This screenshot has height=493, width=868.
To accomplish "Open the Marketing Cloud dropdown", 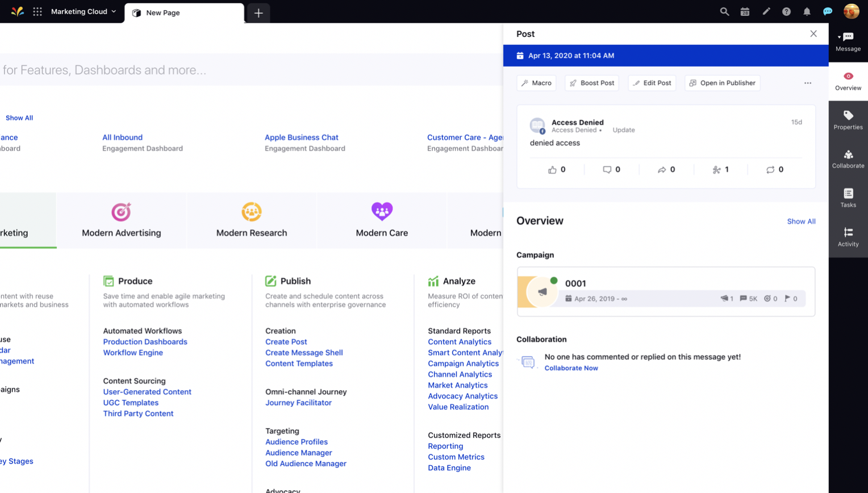I will point(84,11).
